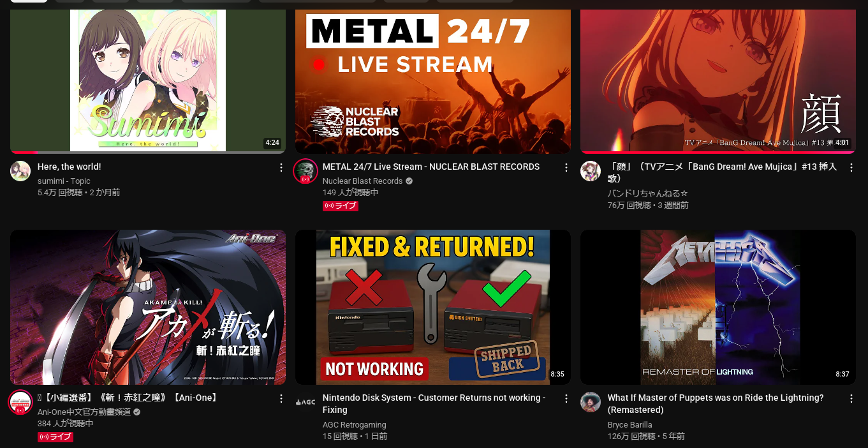
Task: Open more options for Here, the world! video
Action: pos(281,167)
